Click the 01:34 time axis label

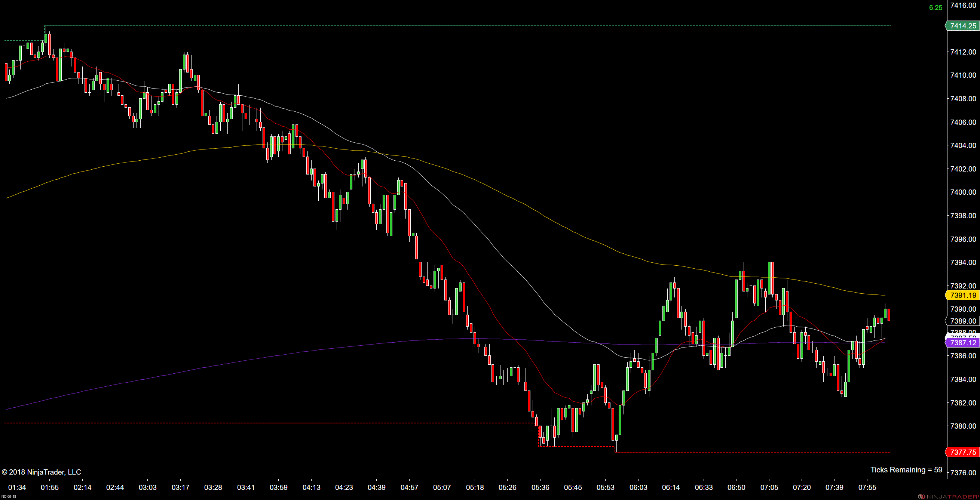click(17, 487)
